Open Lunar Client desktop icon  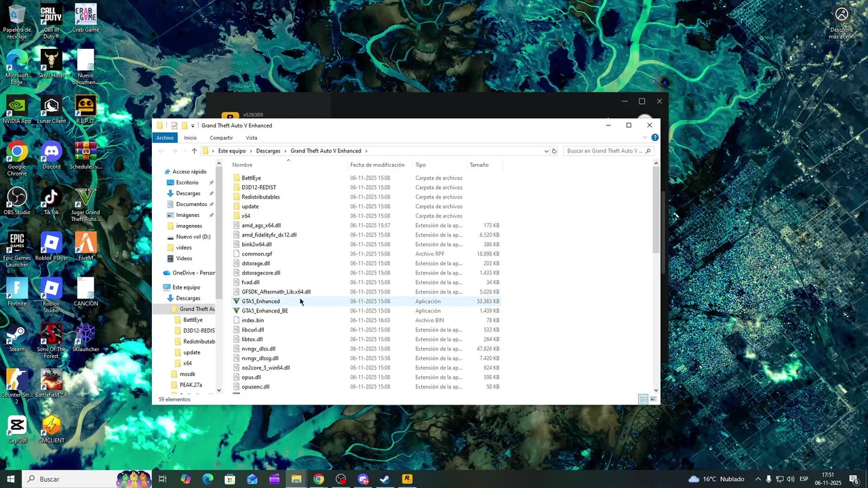(51, 110)
